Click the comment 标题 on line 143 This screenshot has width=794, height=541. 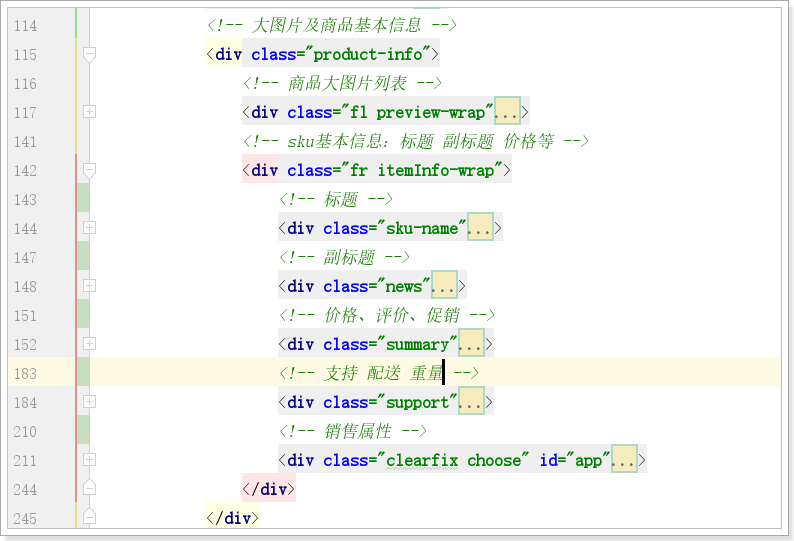click(335, 199)
